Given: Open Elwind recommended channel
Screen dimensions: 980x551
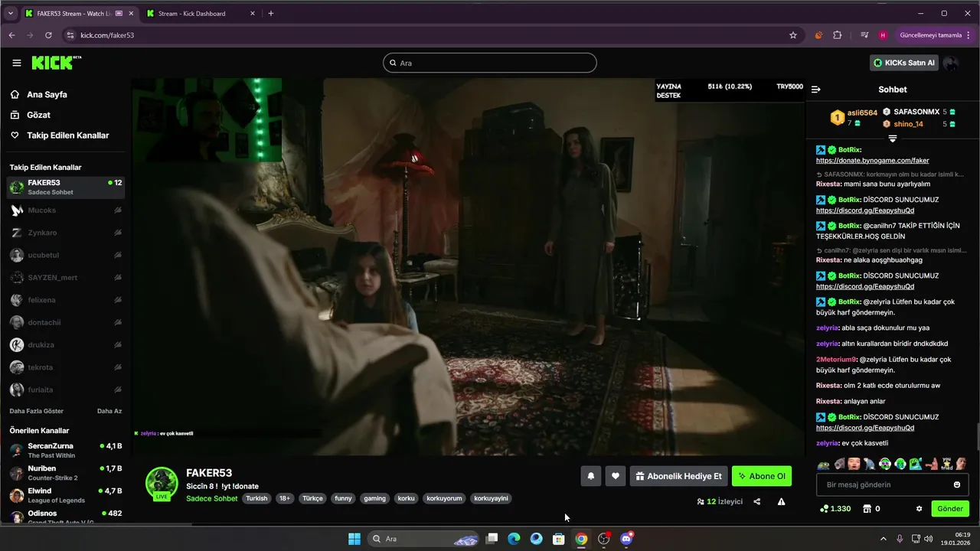Looking at the screenshot, I should pos(65,495).
